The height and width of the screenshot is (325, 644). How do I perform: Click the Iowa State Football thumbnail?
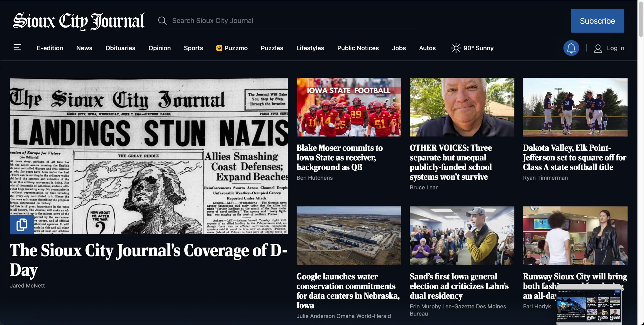click(x=349, y=107)
